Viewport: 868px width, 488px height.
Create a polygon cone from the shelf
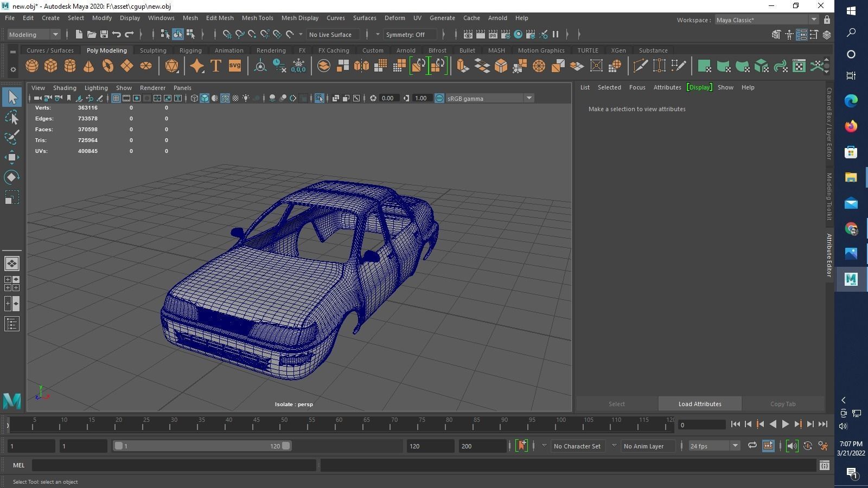tap(88, 66)
